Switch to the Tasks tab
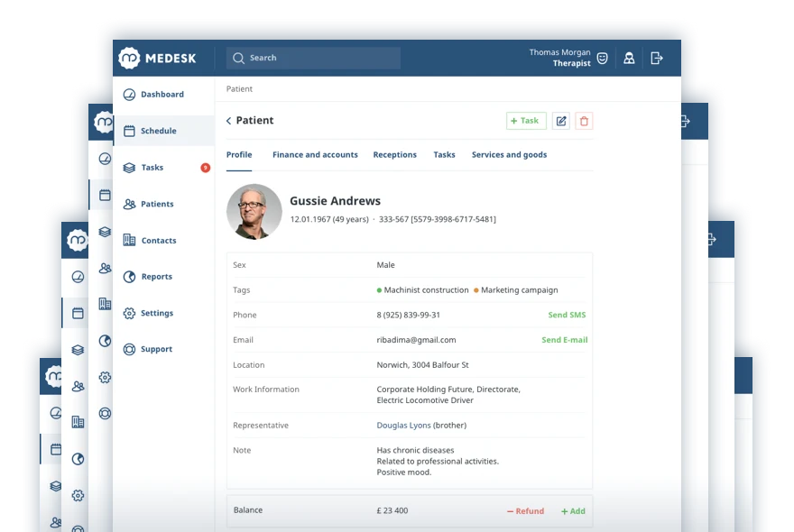The image size is (794, 532). (x=444, y=155)
